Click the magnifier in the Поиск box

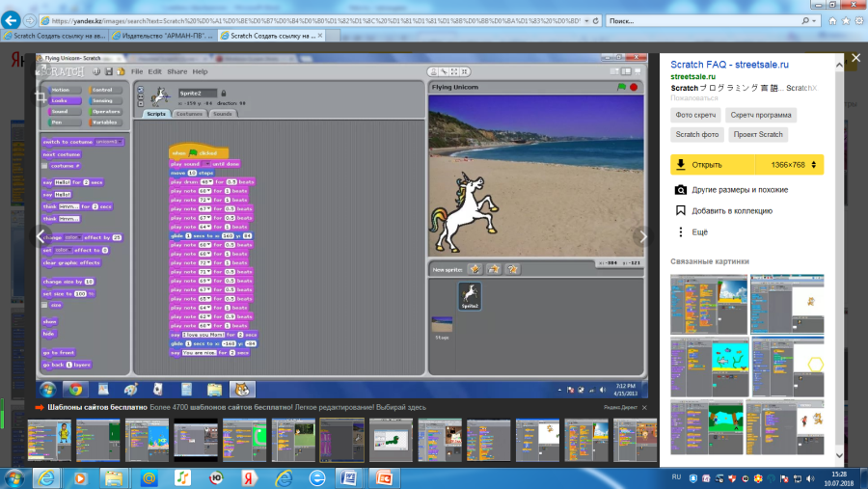805,21
